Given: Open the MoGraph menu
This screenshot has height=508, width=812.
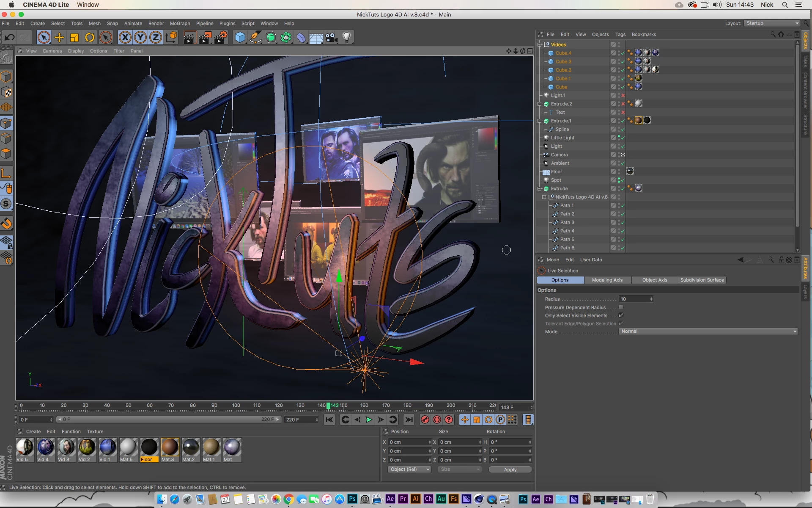Looking at the screenshot, I should [180, 23].
